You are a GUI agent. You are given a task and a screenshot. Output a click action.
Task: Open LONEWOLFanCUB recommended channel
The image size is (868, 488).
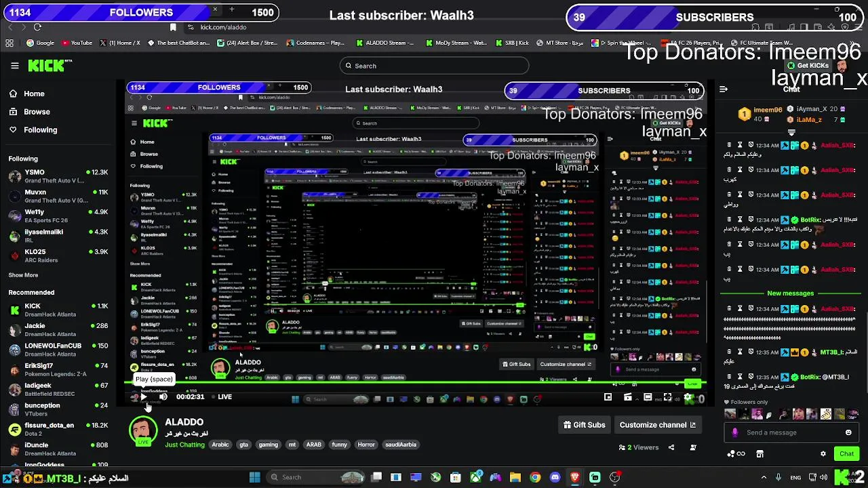coord(58,349)
